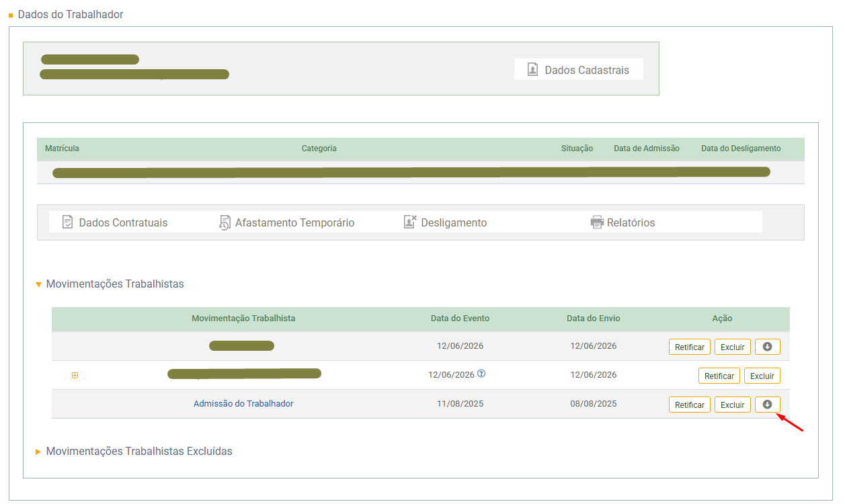Image resolution: width=845 pixels, height=504 pixels.
Task: Click the Data do Desligamento header
Action: (x=741, y=149)
